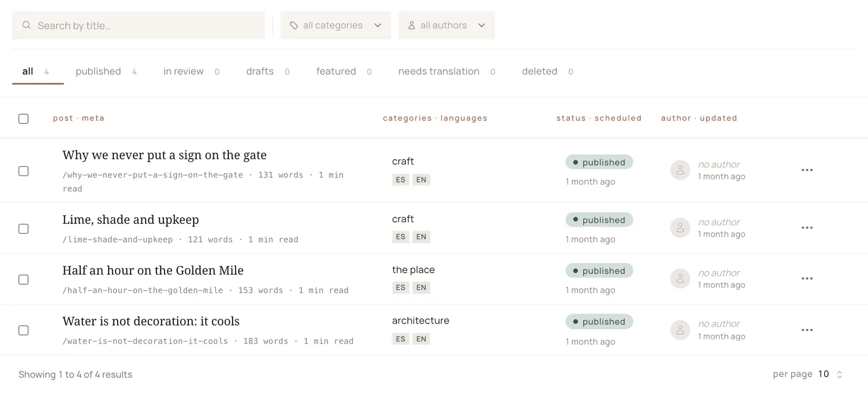This screenshot has width=868, height=393.
Task: Click ES language badge on Why we never put a sign
Action: click(x=400, y=179)
